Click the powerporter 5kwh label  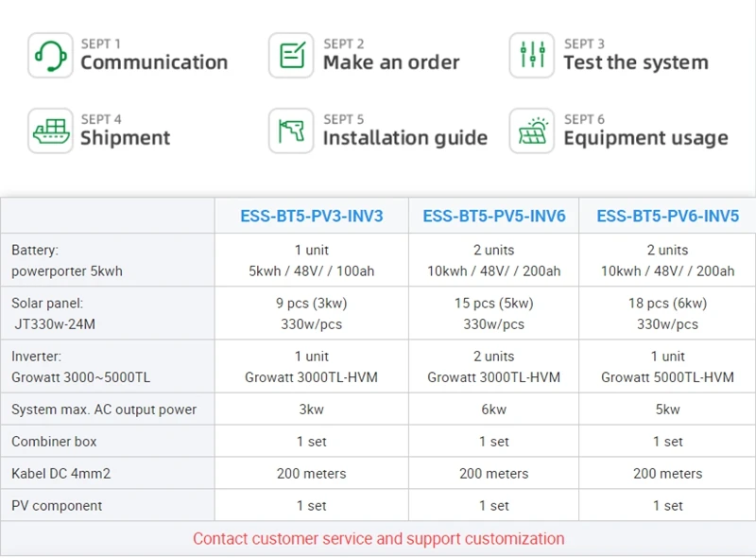tap(66, 271)
